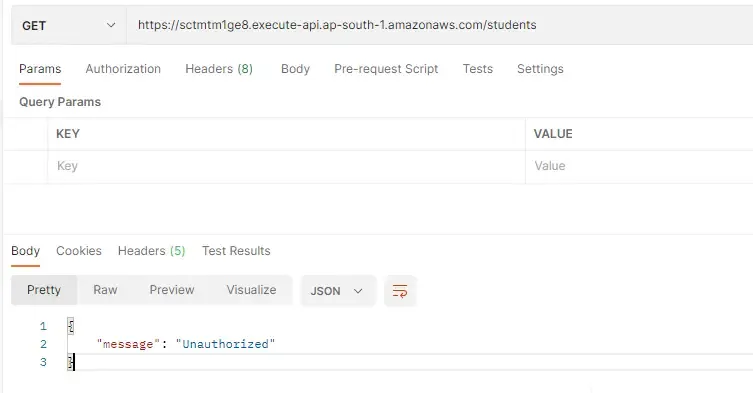Open the Tests tab

pos(478,69)
